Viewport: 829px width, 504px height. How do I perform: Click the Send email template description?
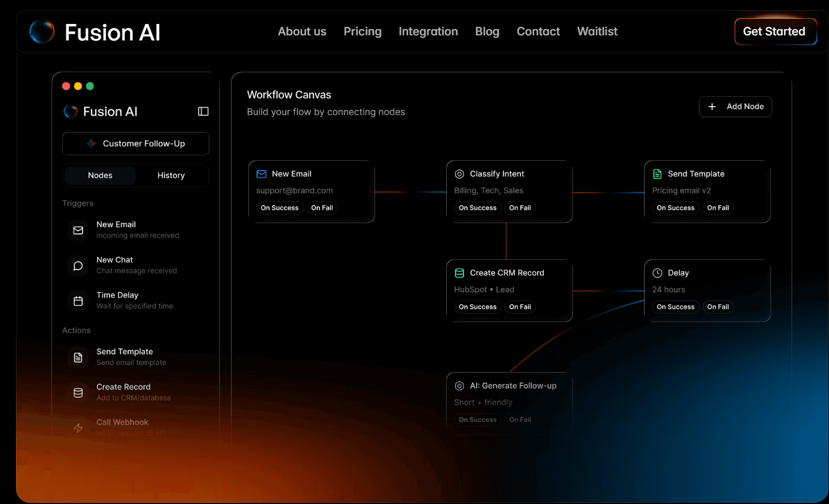[131, 363]
